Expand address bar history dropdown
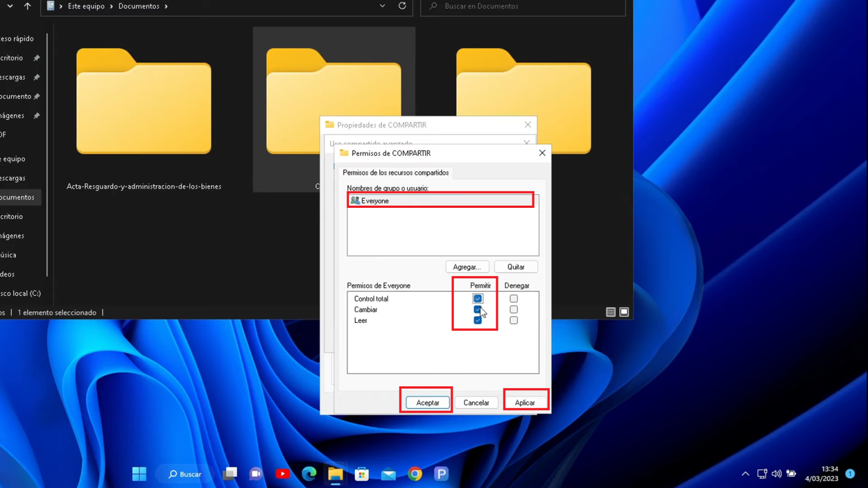 383,6
